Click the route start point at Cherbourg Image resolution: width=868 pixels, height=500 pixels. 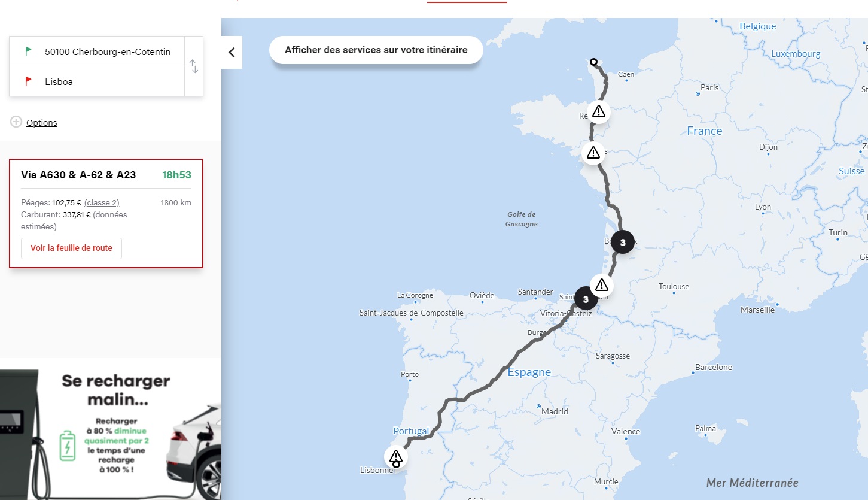(x=593, y=62)
